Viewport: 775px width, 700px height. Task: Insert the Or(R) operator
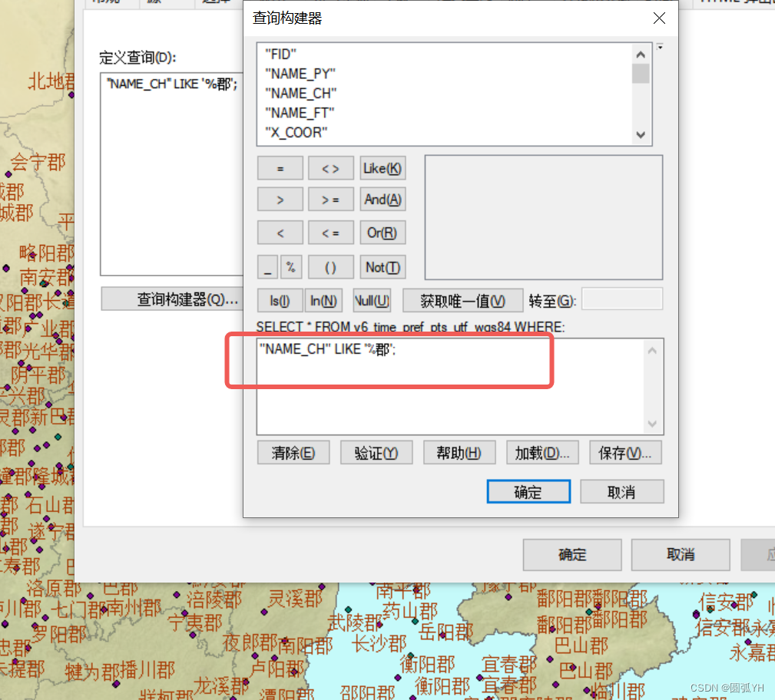(x=383, y=233)
